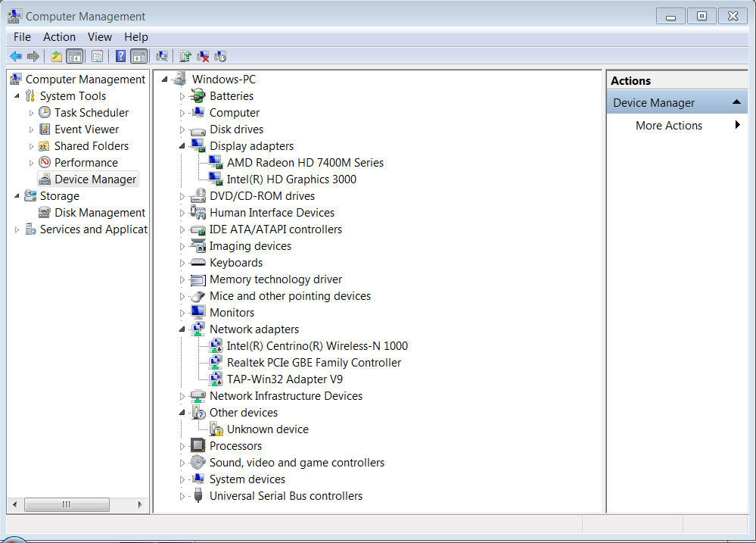Expand the Task Scheduler node
Image resolution: width=756 pixels, height=543 pixels.
[31, 113]
